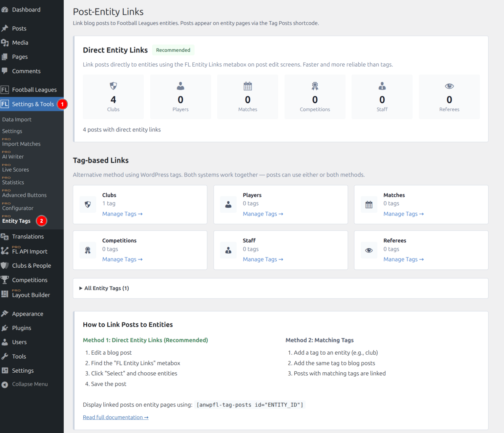Viewport: 504px width, 433px height.
Task: Click the Clubs shield icon in Tag-based Links
Action: click(88, 205)
